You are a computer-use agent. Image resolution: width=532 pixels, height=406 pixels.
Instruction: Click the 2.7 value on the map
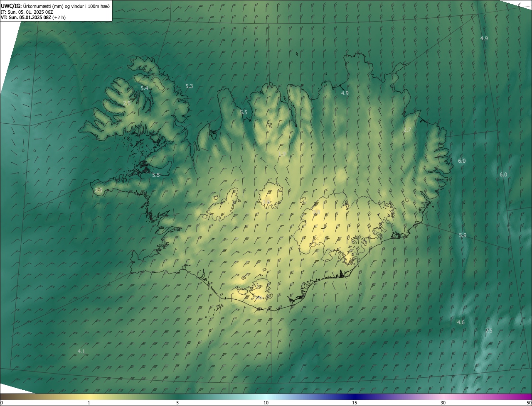click(407, 130)
